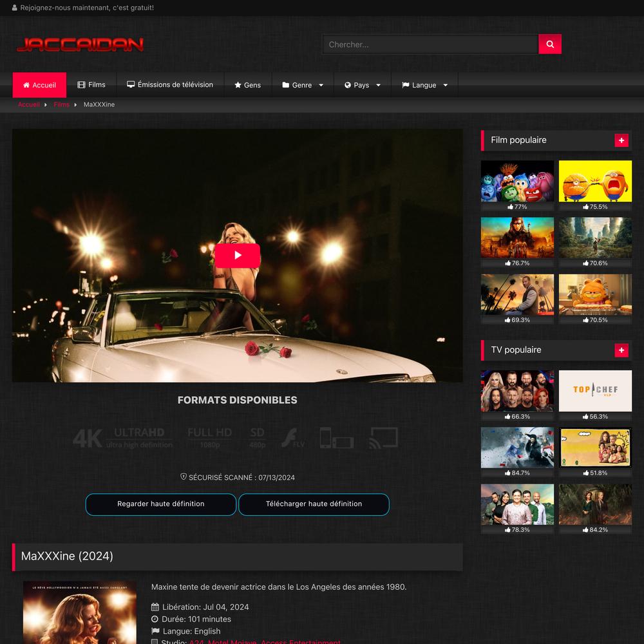Image resolution: width=644 pixels, height=644 pixels.
Task: Open the film thumbnail rated 75.5%
Action: [x=595, y=181]
